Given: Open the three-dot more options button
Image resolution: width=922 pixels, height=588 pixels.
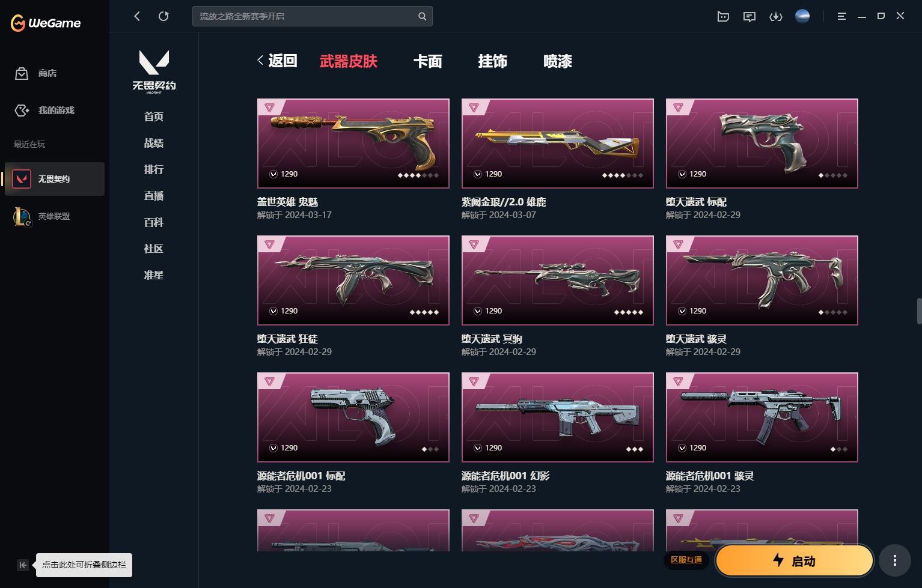Looking at the screenshot, I should point(894,560).
